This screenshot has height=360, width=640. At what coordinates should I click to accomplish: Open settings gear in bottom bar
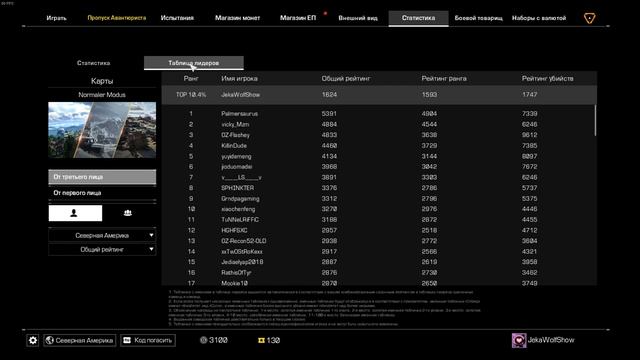coord(33,340)
